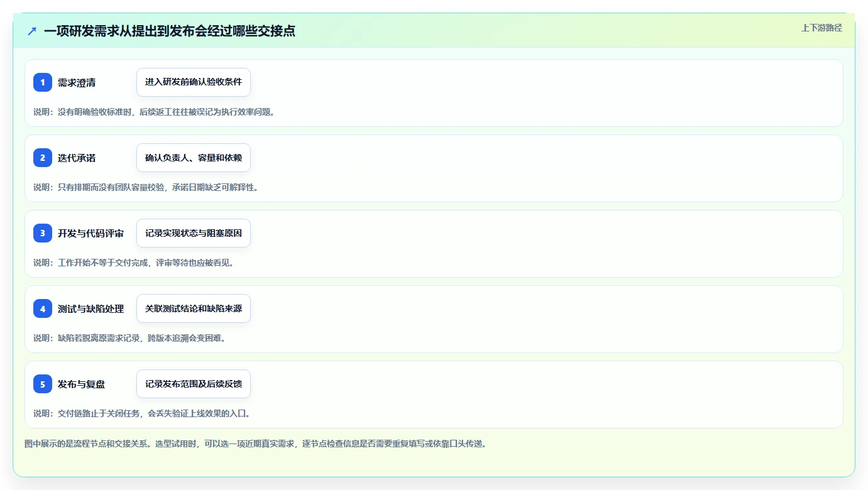The image size is (868, 490).
Task: Click the note starting 交付链路止于关闭任务
Action: [142, 413]
